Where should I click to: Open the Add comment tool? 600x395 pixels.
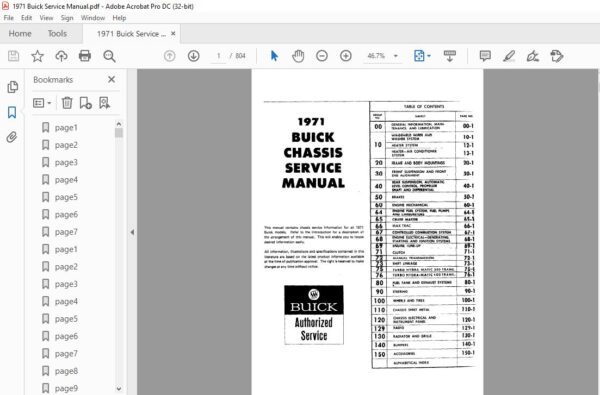tap(485, 56)
